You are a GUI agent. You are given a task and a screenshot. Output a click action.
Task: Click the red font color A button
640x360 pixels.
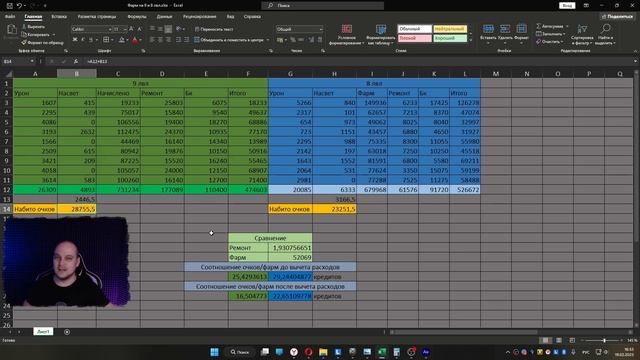[x=135, y=40]
